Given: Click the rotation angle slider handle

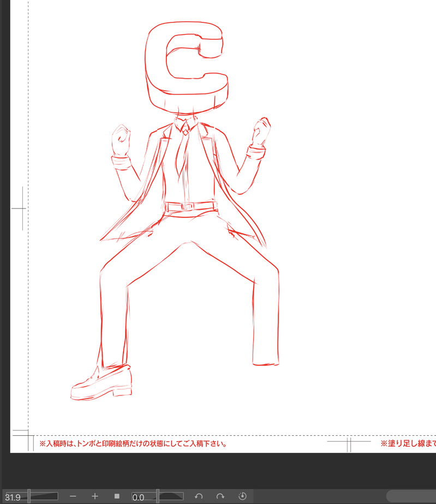Looking at the screenshot, I should tap(158, 496).
